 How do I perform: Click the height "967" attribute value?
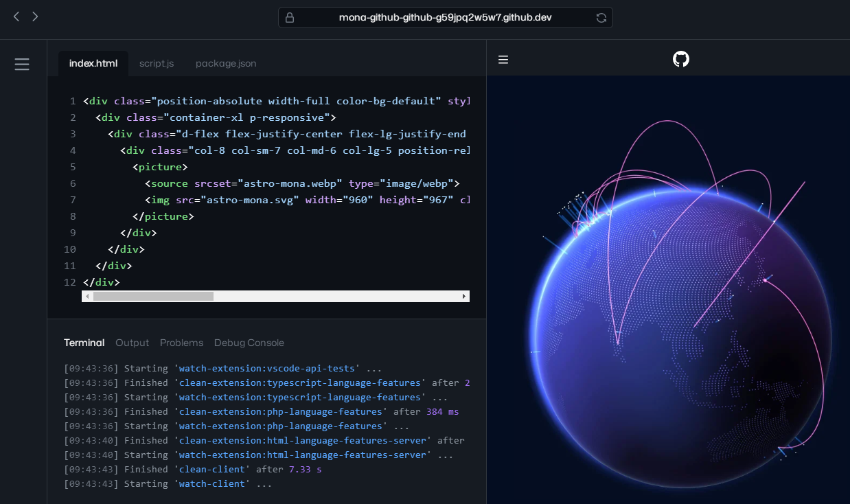437,200
